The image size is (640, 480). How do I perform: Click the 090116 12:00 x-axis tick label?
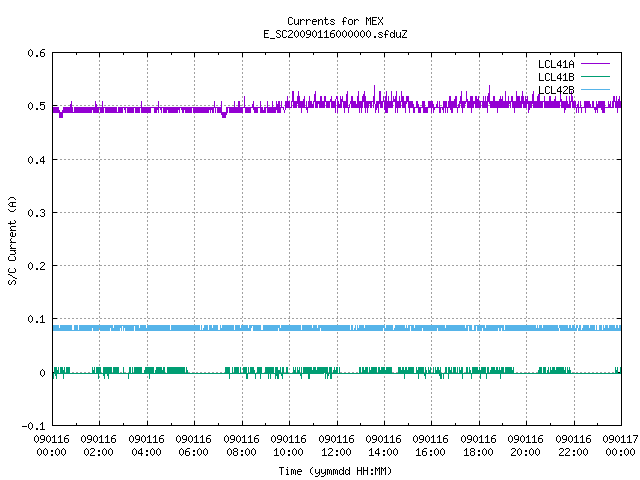[x=336, y=446]
